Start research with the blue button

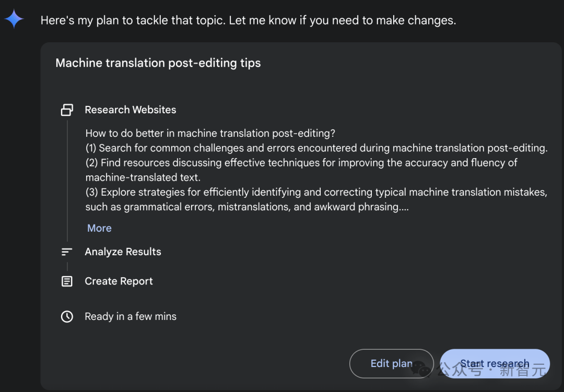[495, 363]
